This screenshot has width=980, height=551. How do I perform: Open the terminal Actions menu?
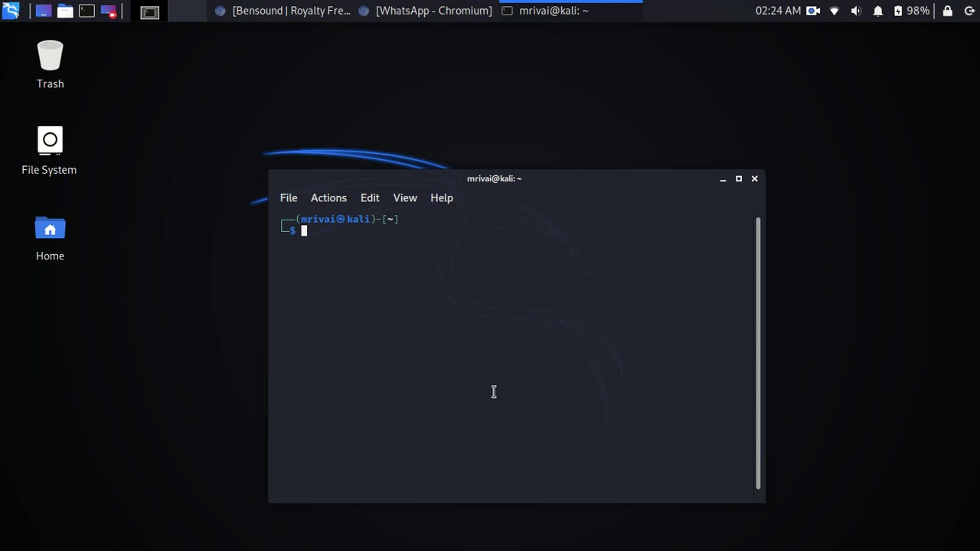(x=328, y=197)
